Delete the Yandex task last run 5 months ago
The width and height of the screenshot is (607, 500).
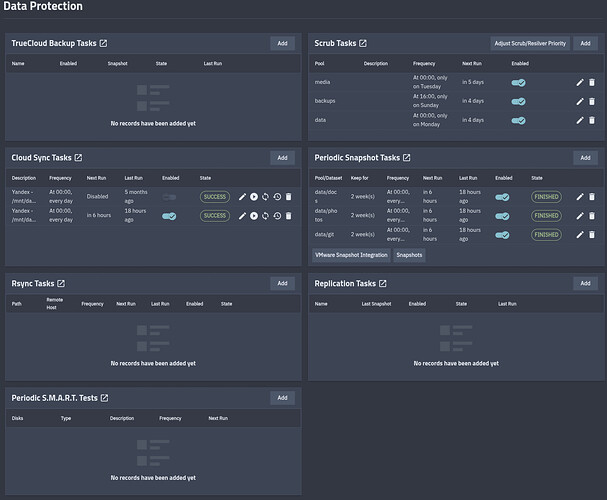click(x=289, y=197)
